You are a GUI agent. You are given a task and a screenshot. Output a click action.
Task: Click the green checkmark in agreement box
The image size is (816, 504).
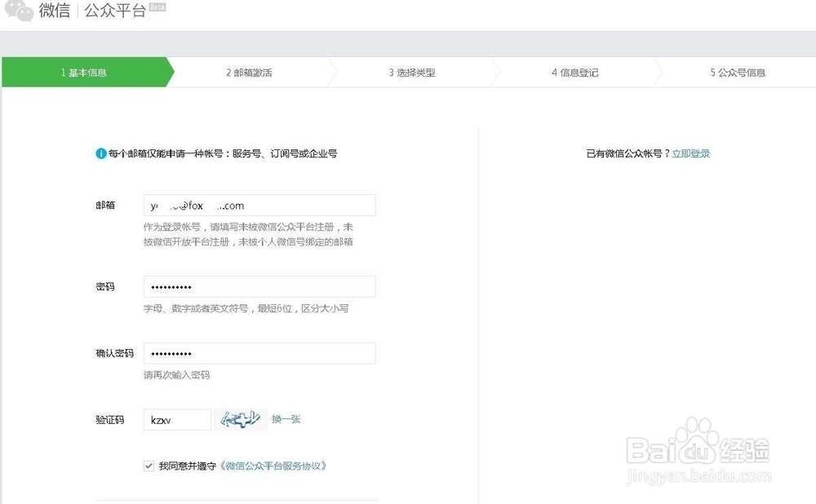pos(148,466)
